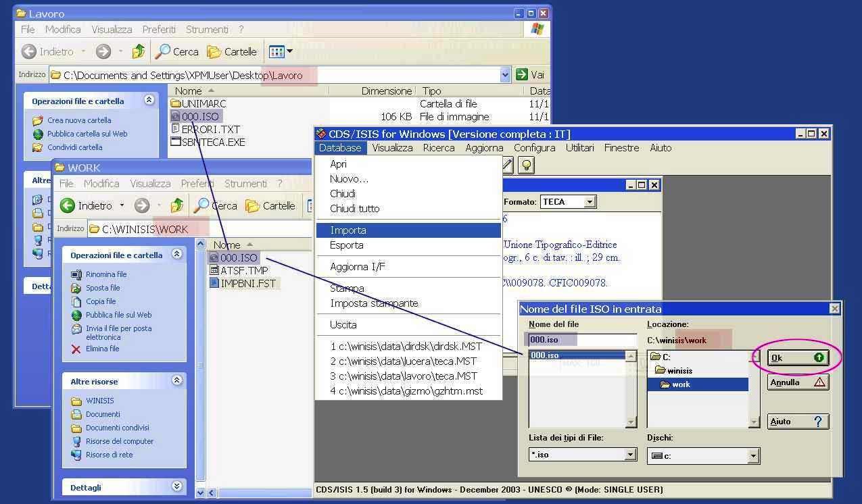Open Configura menu in CDS/ISIS

[534, 148]
